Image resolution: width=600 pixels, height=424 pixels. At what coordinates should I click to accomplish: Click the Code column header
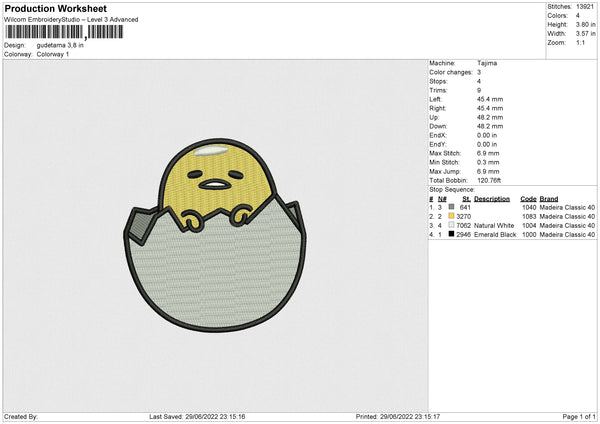click(x=528, y=198)
